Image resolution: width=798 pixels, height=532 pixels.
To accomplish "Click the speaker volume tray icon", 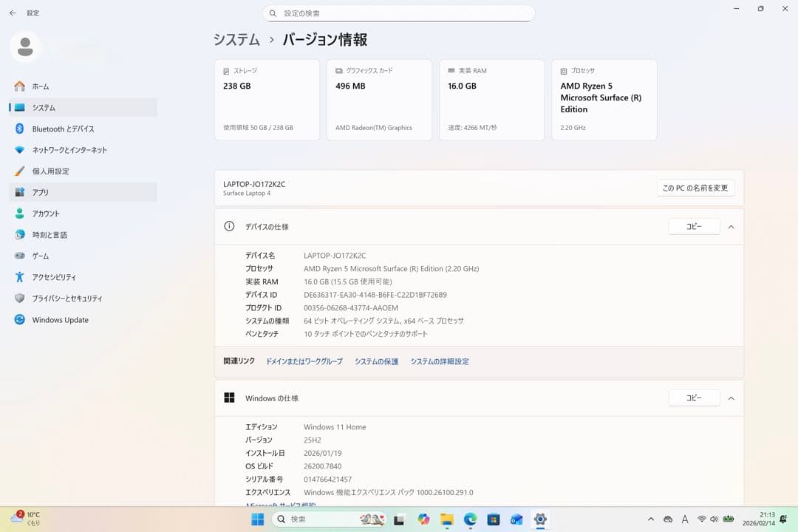I will point(714,519).
